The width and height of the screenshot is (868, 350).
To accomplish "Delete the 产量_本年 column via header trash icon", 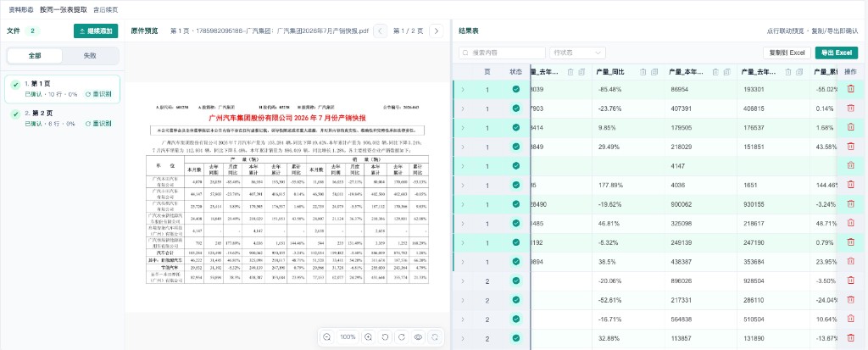I will point(715,72).
